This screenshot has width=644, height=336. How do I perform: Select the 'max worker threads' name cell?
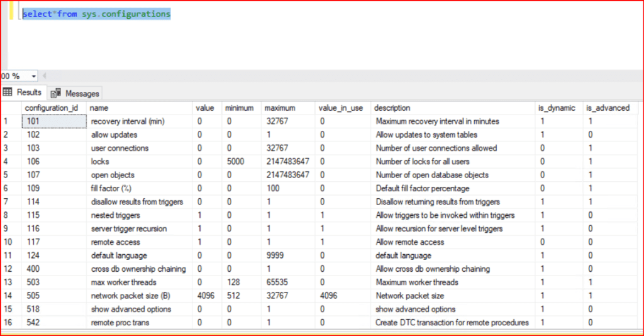pos(122,283)
